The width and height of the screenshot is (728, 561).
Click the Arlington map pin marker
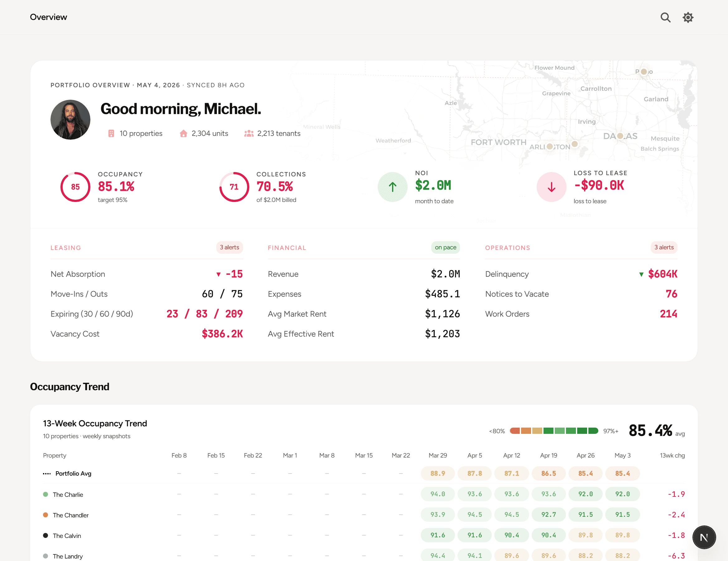click(x=550, y=147)
